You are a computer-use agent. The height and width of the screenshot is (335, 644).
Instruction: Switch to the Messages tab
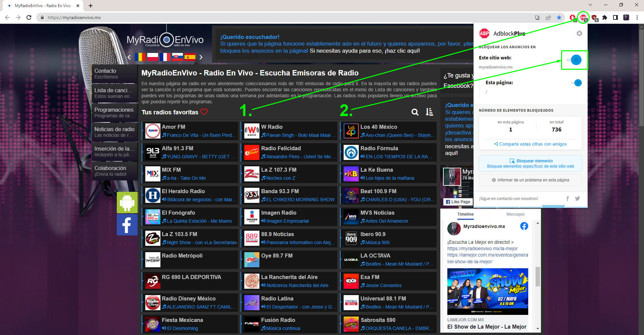(x=515, y=214)
